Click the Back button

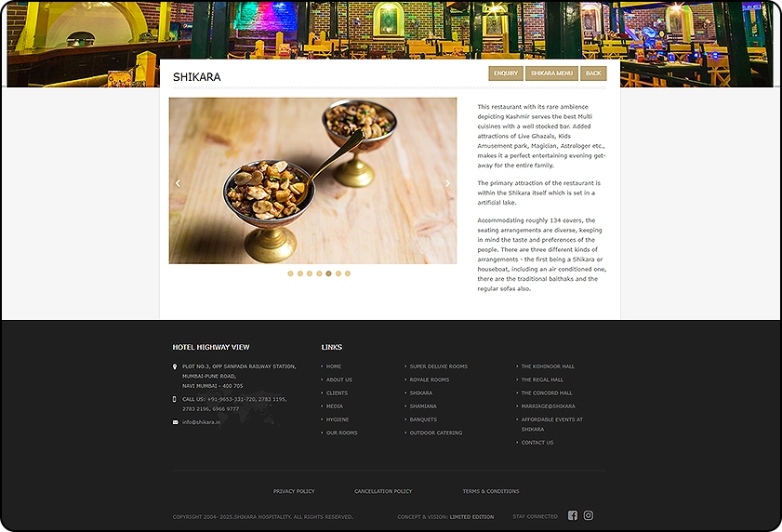click(x=593, y=73)
